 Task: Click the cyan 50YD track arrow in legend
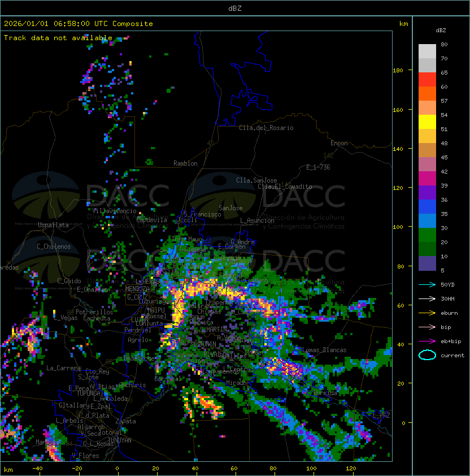[x=427, y=284]
